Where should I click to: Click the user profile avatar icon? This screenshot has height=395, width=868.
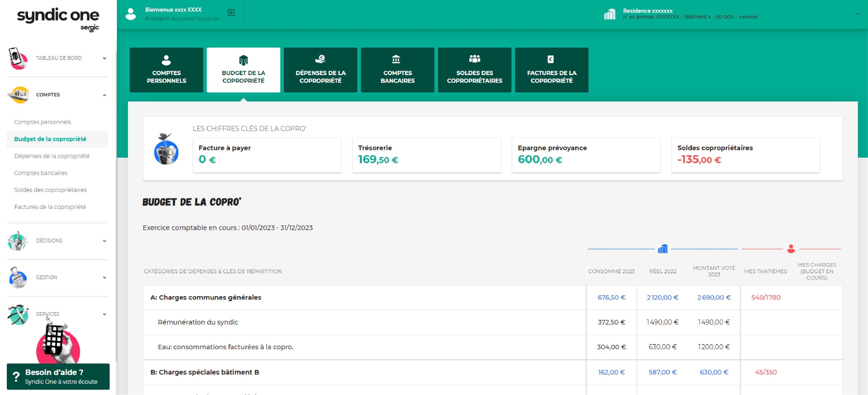pyautogui.click(x=131, y=14)
